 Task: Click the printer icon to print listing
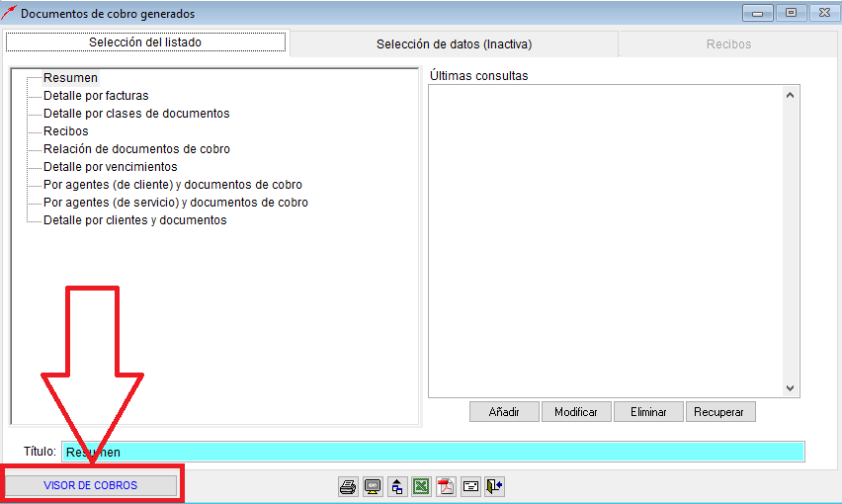(x=348, y=487)
